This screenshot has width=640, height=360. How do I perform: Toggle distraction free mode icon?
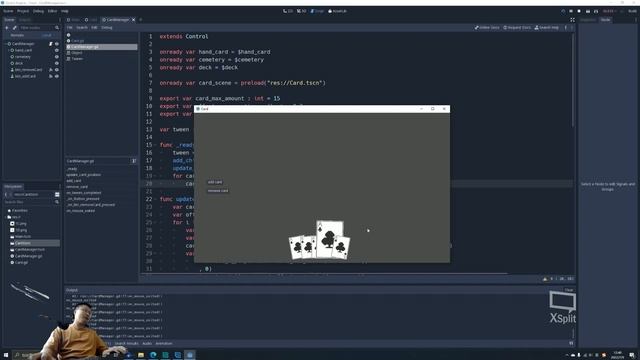click(x=572, y=20)
